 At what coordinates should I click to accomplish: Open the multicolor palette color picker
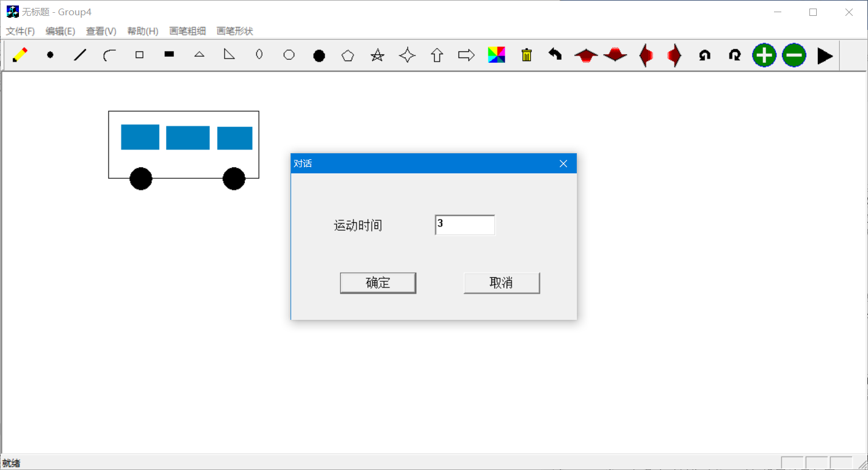[x=497, y=56]
